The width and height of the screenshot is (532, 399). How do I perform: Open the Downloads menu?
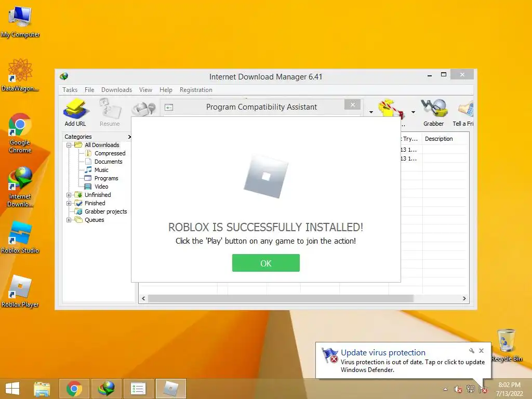click(x=116, y=90)
